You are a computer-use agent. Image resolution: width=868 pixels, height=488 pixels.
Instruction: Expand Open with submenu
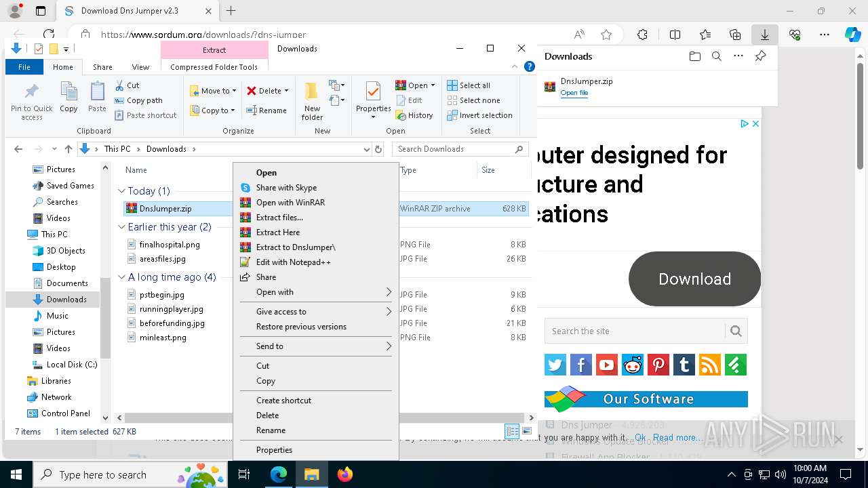pyautogui.click(x=316, y=292)
